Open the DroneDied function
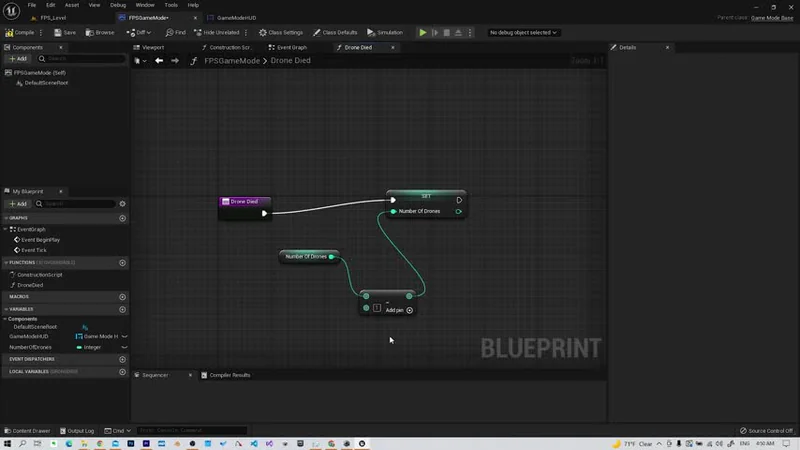The width and height of the screenshot is (800, 450). 30,285
